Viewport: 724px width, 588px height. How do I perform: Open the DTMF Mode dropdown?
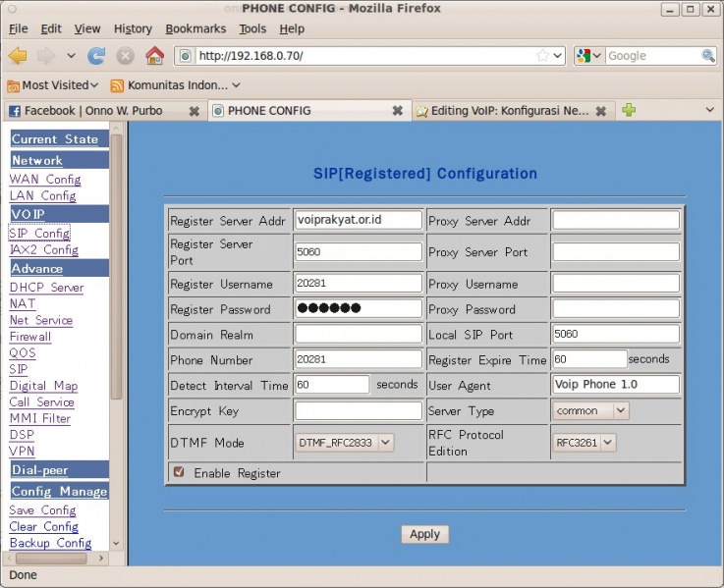[x=344, y=443]
